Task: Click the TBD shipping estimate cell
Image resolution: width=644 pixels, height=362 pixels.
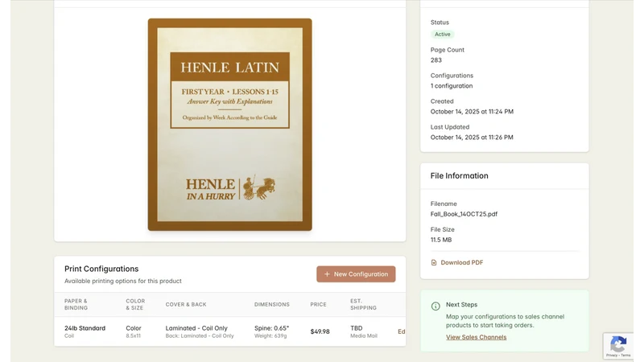Action: click(364, 331)
